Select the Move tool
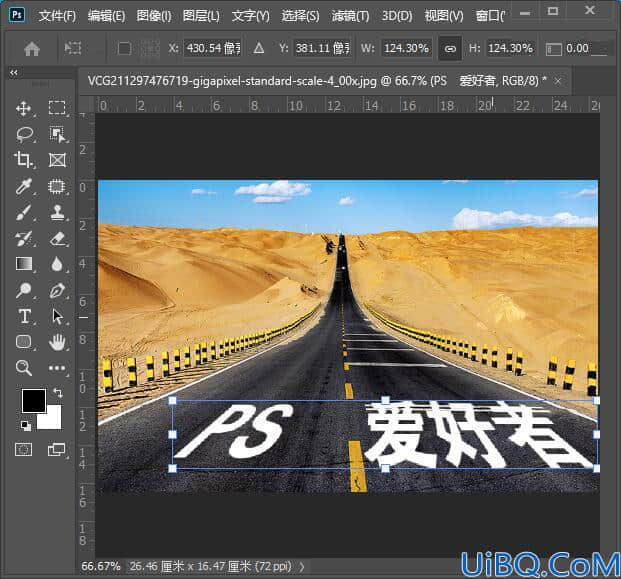The image size is (621, 579). 24,108
